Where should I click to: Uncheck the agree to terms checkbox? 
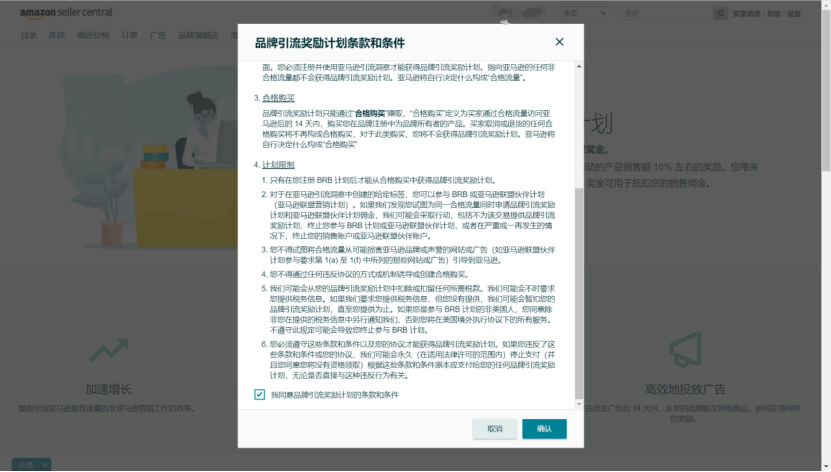[259, 395]
